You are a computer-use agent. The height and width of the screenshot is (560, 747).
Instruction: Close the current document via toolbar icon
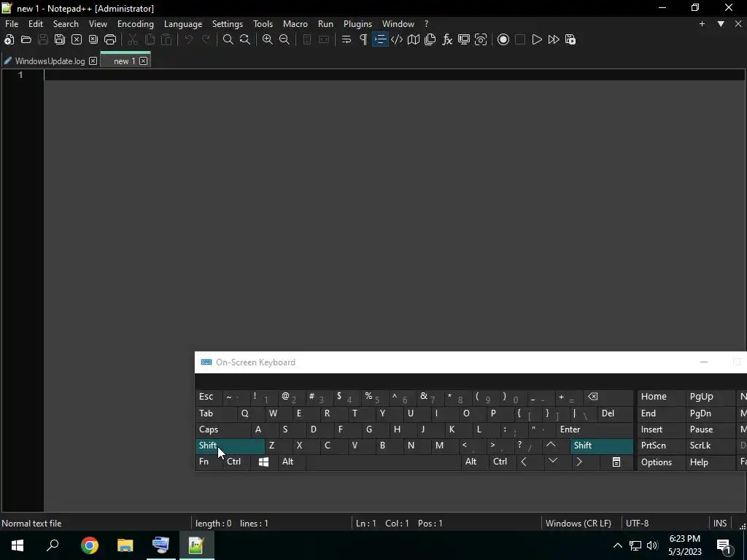click(76, 39)
